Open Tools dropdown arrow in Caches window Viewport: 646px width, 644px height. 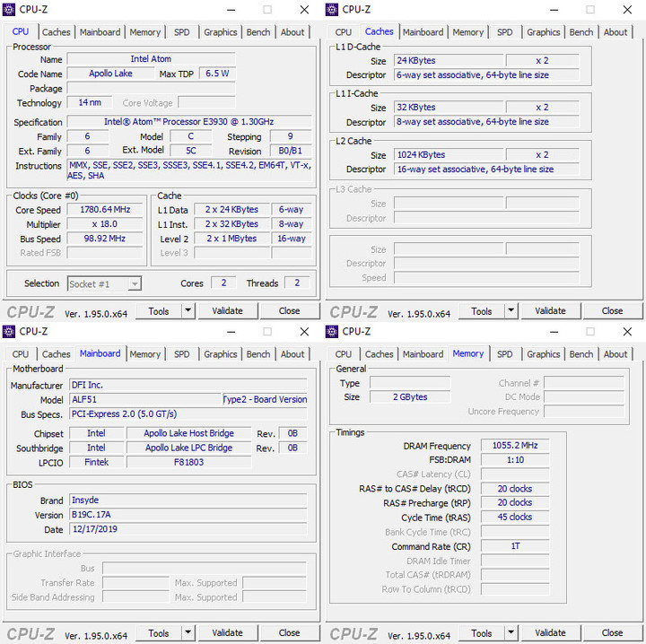pyautogui.click(x=511, y=311)
